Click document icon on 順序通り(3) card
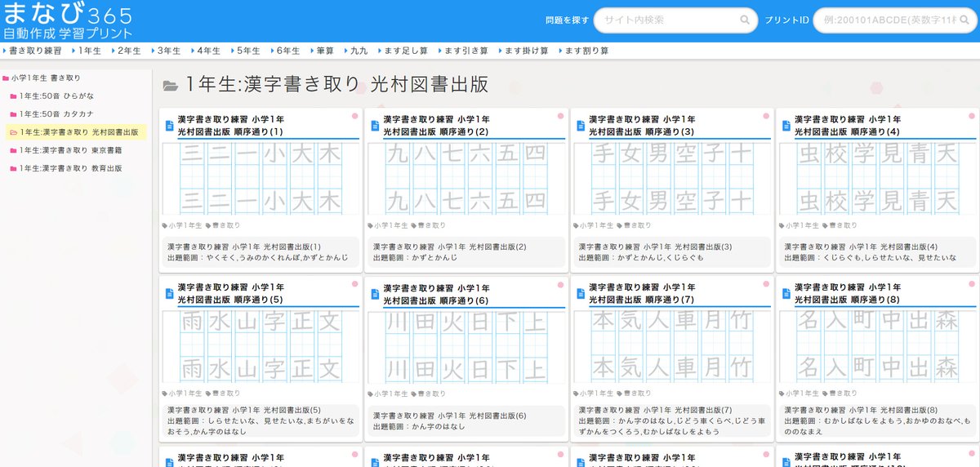 pos(581,125)
